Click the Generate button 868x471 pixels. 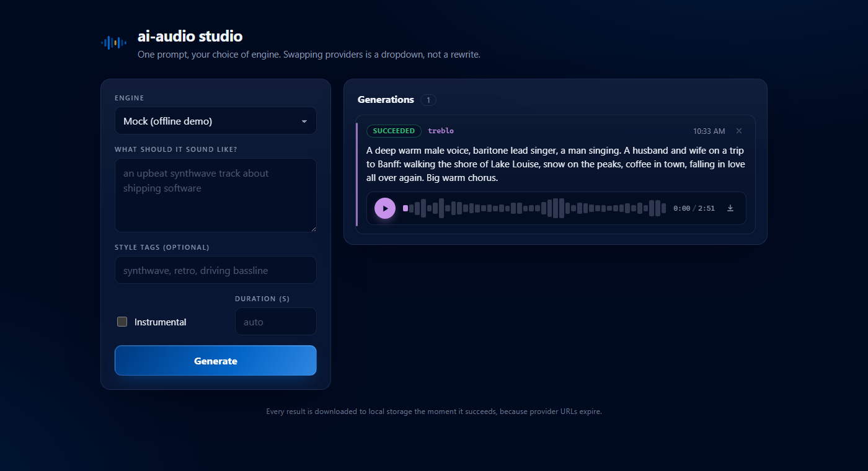[216, 361]
